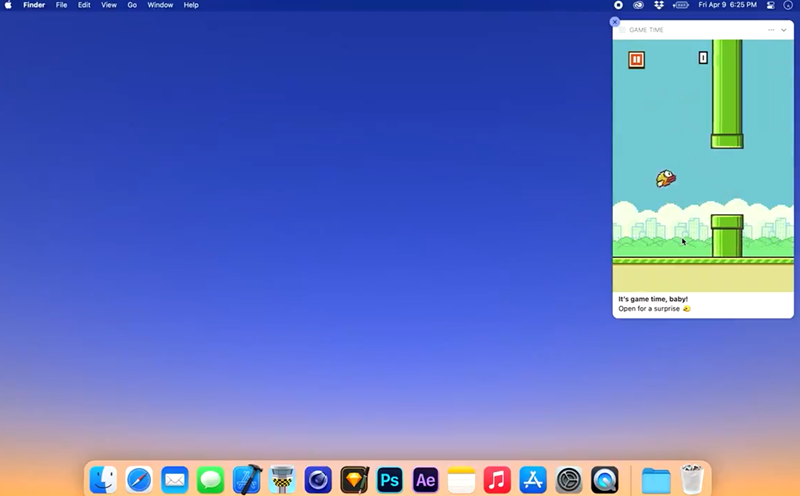Screen dimensions: 800x496
Task: Open the Finder menu in the menu bar
Action: click(x=34, y=5)
